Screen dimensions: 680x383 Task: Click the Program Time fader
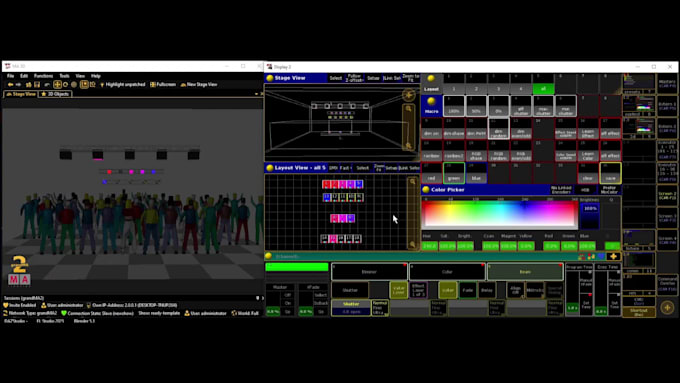pos(572,293)
